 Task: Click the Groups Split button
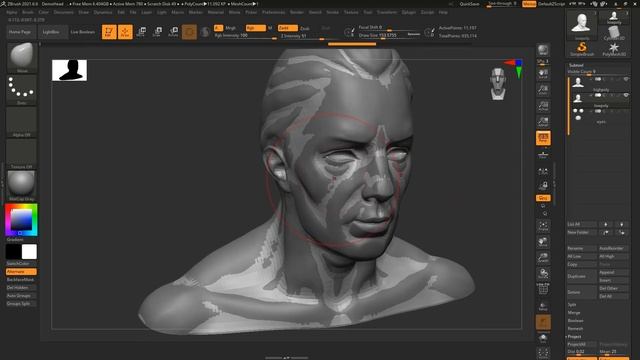tap(22, 304)
